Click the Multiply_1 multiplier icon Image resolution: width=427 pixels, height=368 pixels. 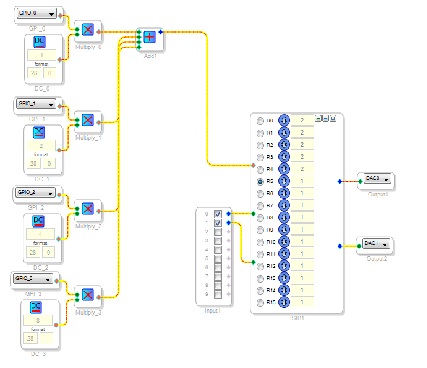click(x=88, y=120)
